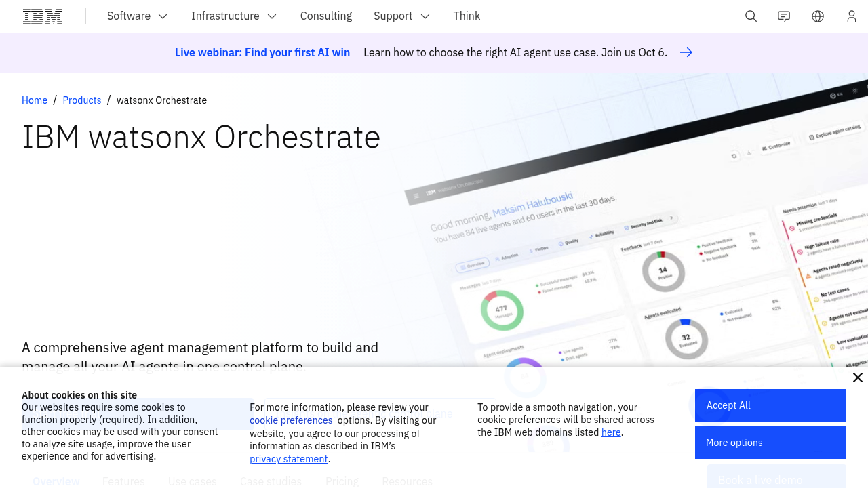The image size is (868, 488).
Task: Click the 'watsonx Orchestrate' breadcrumb text
Action: click(162, 100)
